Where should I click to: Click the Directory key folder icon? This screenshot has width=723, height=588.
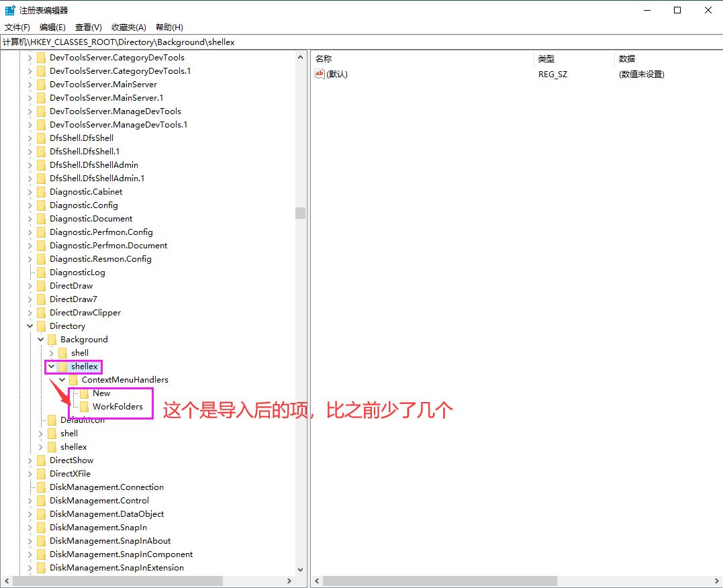(41, 326)
